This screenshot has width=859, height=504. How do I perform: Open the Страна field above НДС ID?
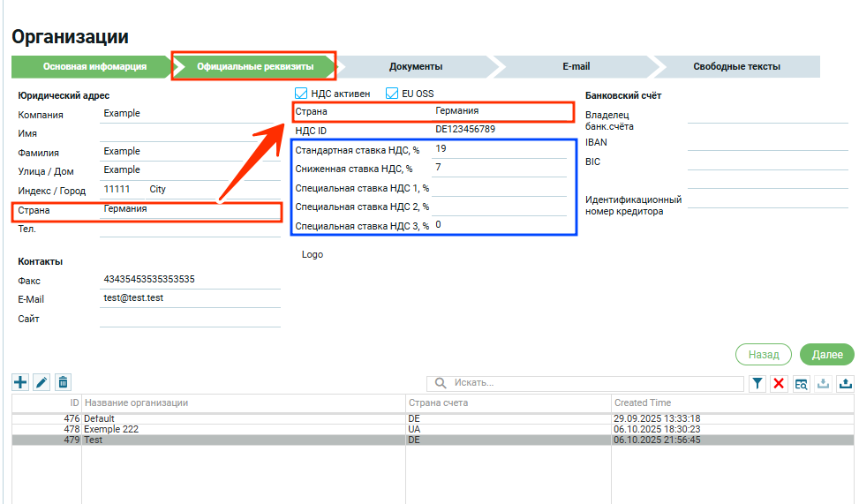click(x=500, y=112)
